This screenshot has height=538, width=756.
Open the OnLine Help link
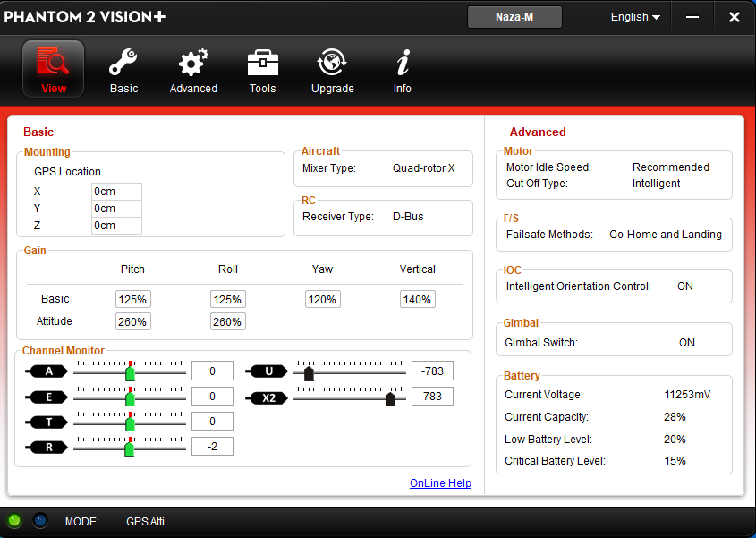pos(440,483)
